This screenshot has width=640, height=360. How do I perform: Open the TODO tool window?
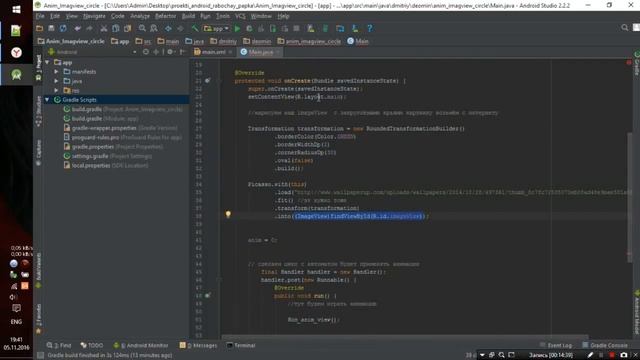(92, 346)
